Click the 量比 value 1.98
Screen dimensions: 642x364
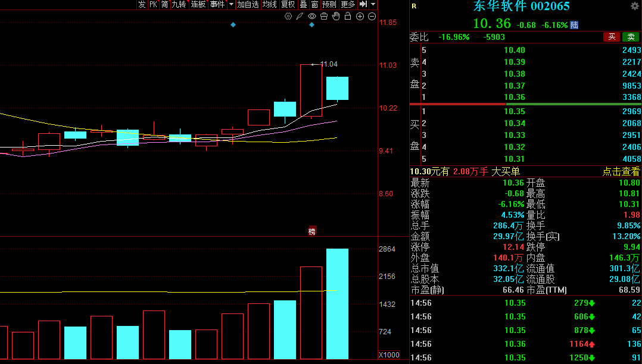632,215
